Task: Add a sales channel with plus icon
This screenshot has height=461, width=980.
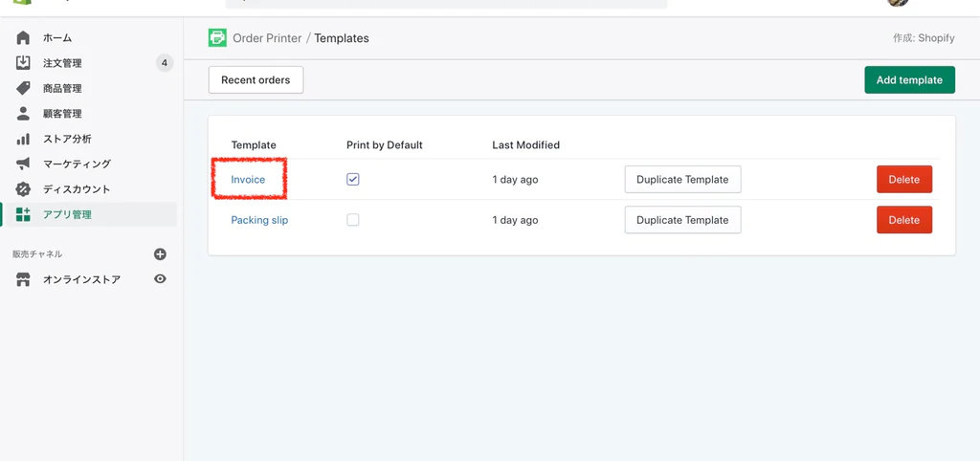Action: [160, 254]
